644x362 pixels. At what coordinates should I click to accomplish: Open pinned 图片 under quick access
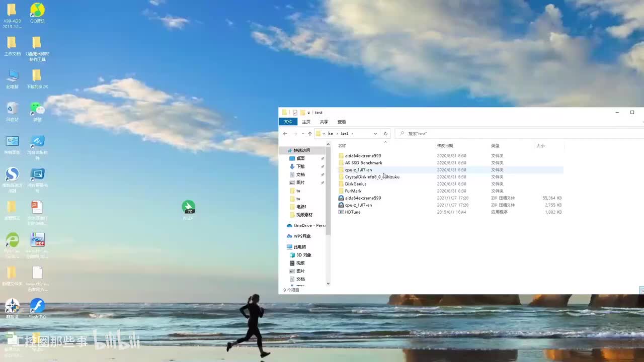click(297, 183)
